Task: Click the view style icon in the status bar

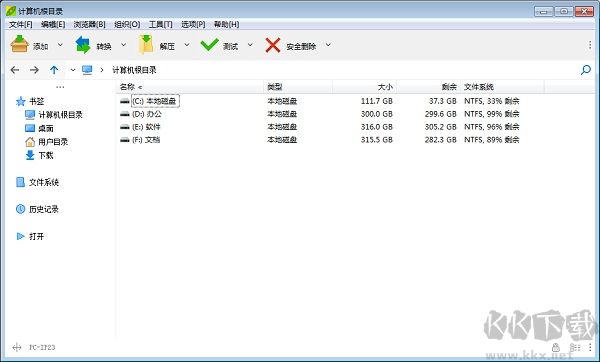Action: (x=575, y=347)
